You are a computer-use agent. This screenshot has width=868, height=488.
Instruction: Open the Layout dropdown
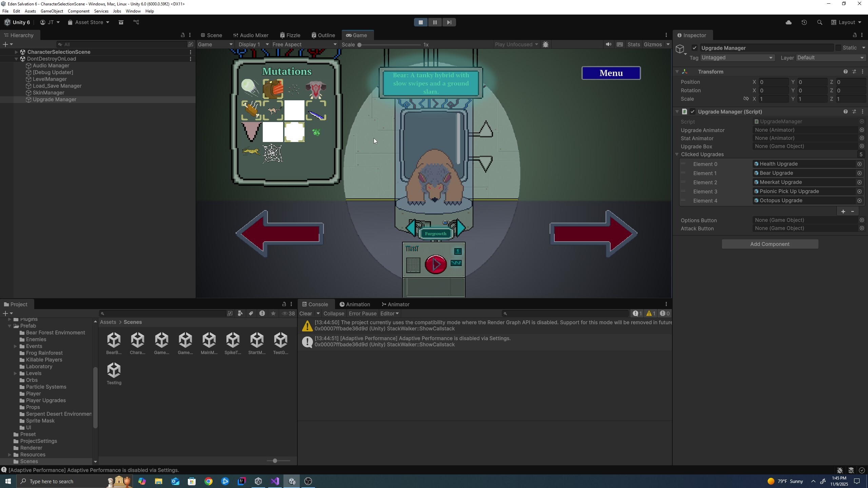pyautogui.click(x=846, y=22)
